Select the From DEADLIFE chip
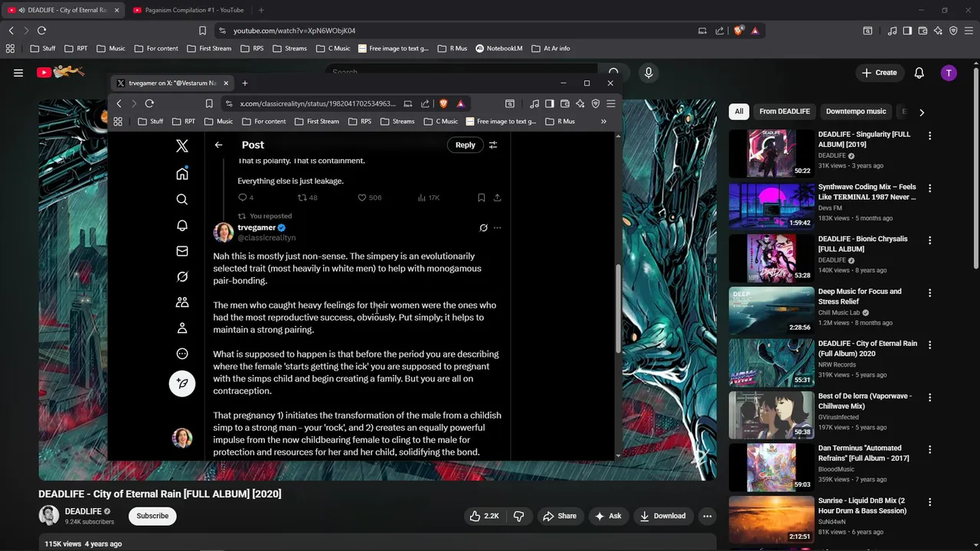This screenshot has width=980, height=551. pos(785,112)
